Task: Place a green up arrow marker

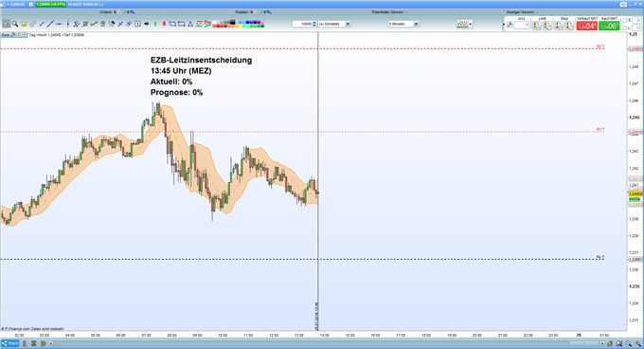Action: click(x=155, y=24)
